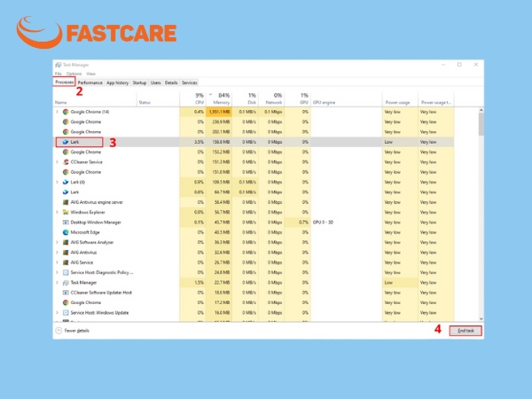The width and height of the screenshot is (532, 399).
Task: Click the Task Manager title bar icon
Action: (59, 65)
